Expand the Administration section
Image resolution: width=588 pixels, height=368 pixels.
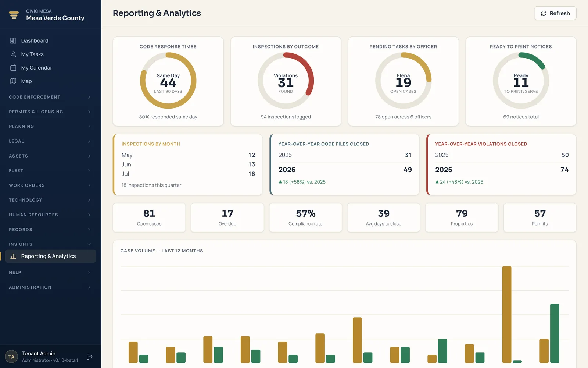50,287
